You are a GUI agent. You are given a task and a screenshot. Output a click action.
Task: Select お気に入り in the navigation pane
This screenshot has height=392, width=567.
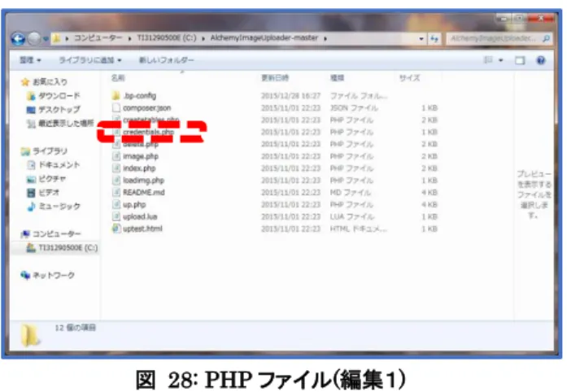click(50, 82)
